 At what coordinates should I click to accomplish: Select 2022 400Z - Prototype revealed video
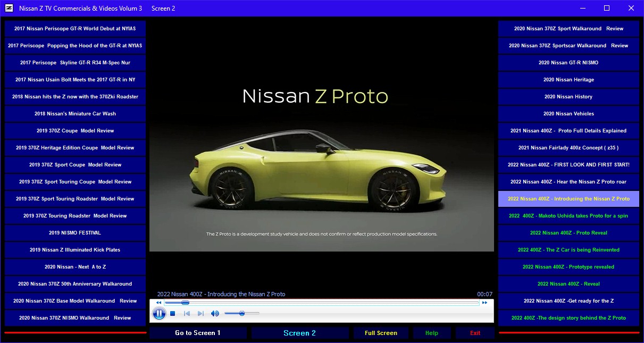coord(568,267)
